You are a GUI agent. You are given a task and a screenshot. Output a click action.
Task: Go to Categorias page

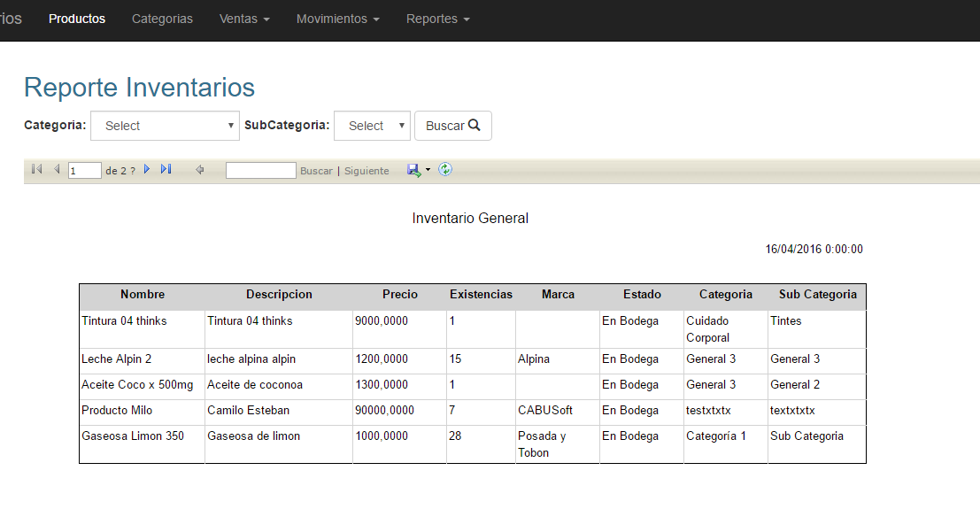[x=162, y=19]
